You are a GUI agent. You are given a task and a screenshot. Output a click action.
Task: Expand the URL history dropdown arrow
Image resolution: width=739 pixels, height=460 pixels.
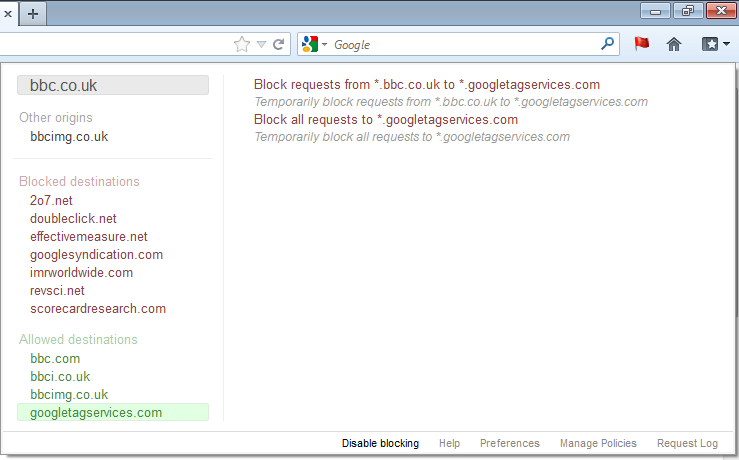pos(261,45)
